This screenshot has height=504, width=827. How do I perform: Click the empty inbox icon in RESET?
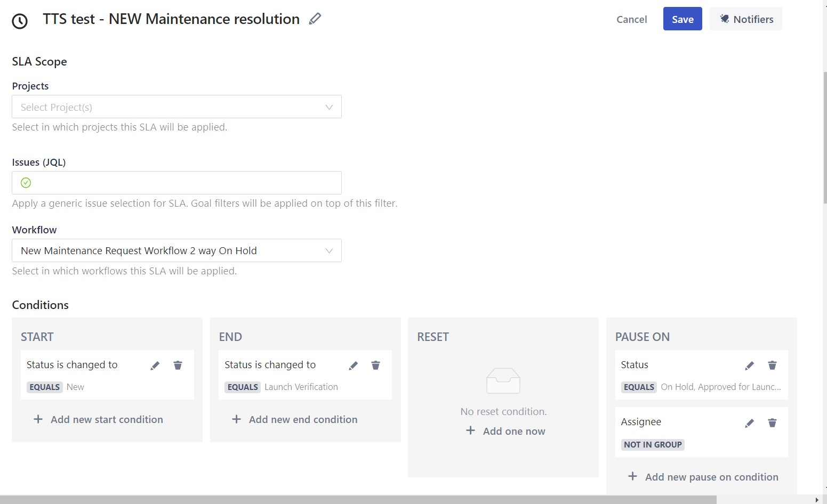pos(503,380)
